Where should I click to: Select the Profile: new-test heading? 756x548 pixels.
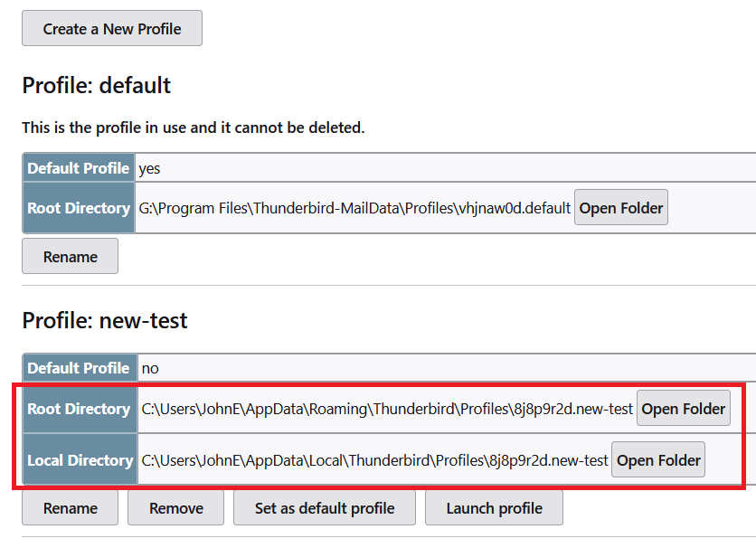pos(105,320)
